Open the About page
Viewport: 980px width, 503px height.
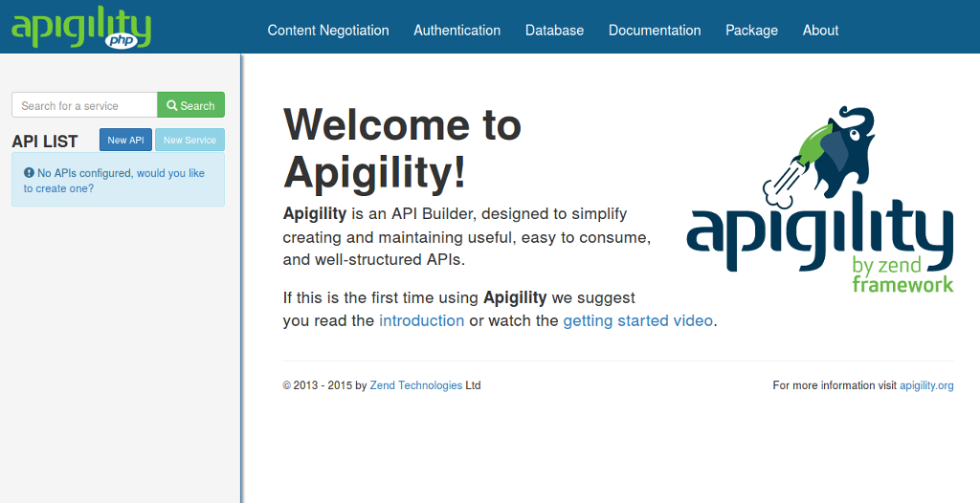point(820,30)
